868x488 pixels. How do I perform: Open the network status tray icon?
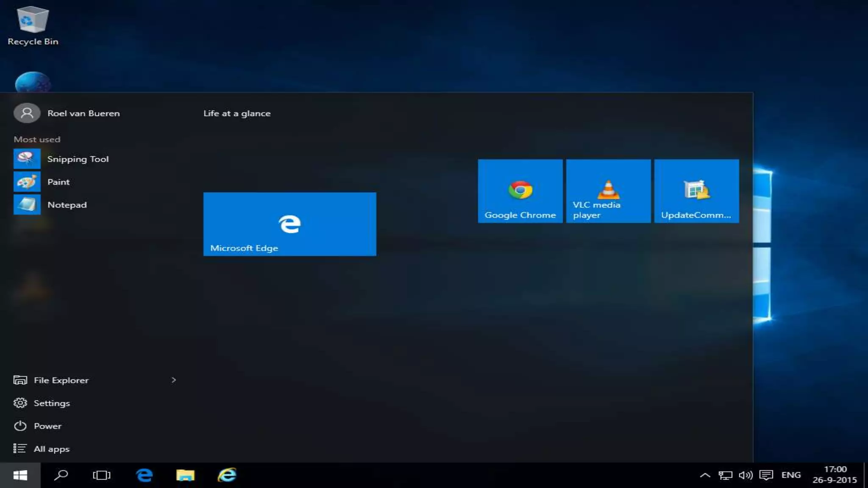(725, 475)
